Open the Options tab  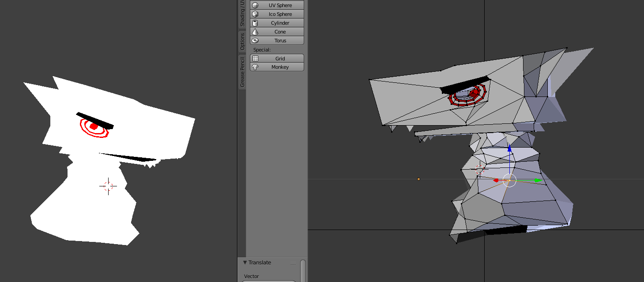(x=242, y=41)
